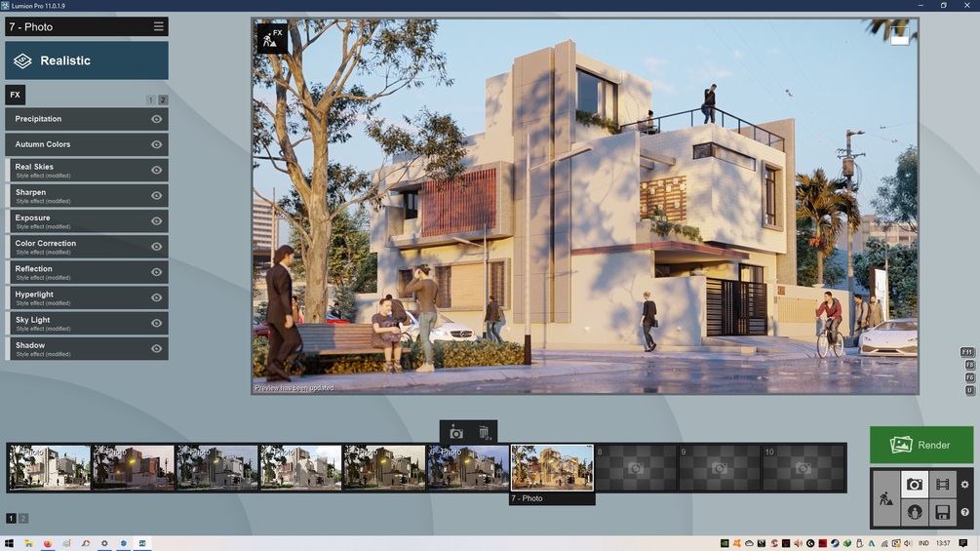Switch to photo set page 1
Viewport: 980px width, 551px height.
coord(11,518)
